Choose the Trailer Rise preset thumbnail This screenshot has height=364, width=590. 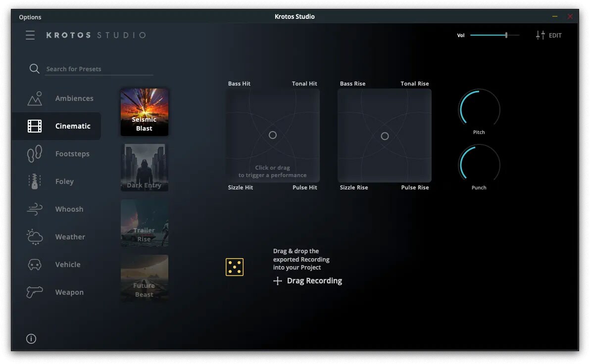pos(145,223)
